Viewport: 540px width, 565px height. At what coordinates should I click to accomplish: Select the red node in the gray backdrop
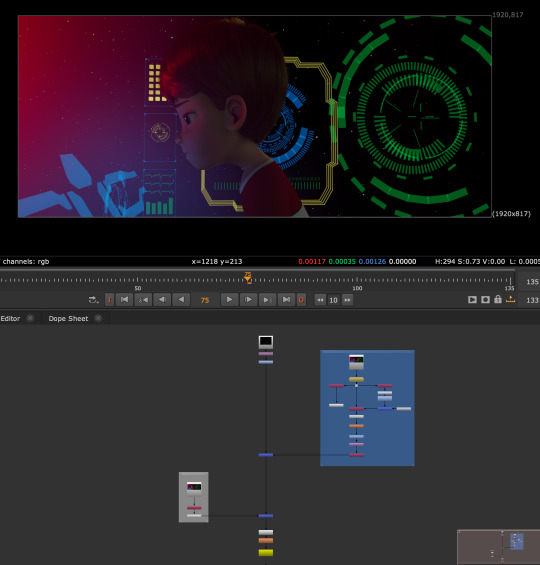pyautogui.click(x=194, y=508)
